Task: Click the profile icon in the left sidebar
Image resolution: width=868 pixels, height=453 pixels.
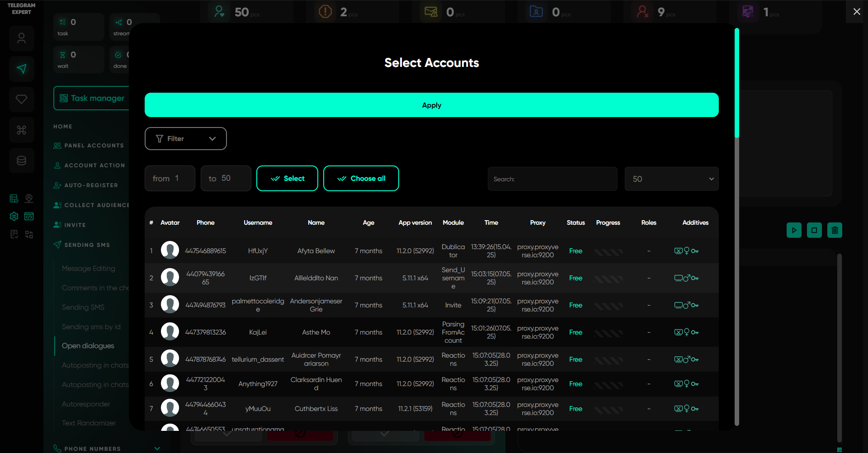Action: (x=21, y=38)
